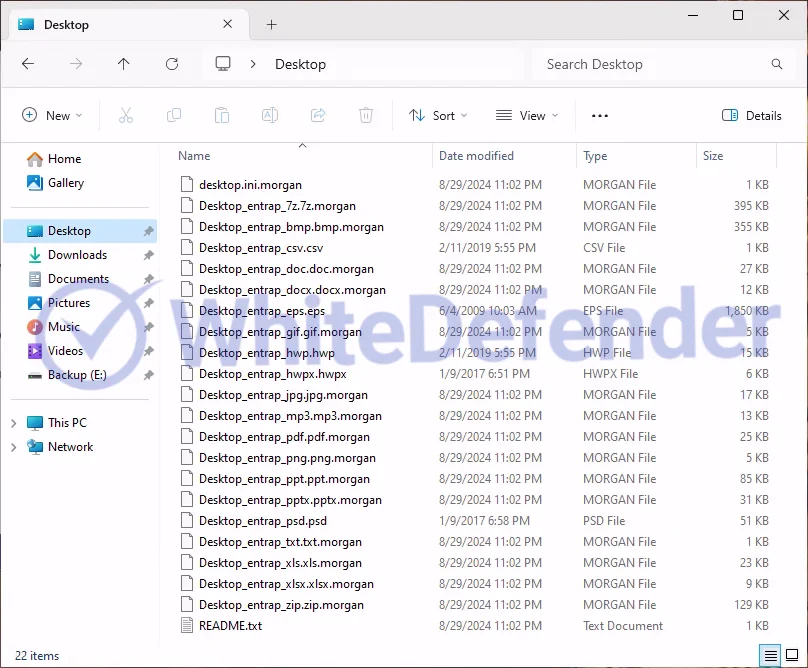Go up one folder with Up arrow

point(124,64)
